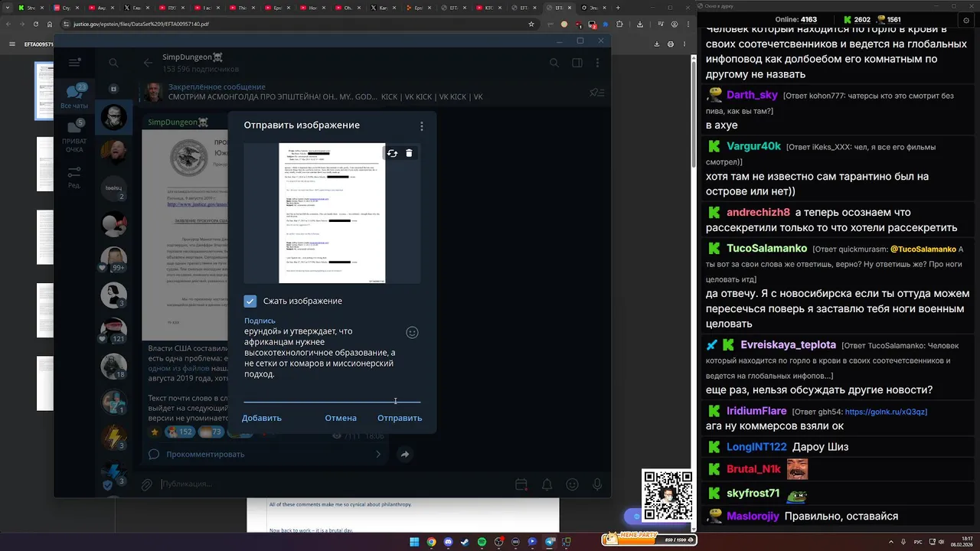Open Chrome from the Windows taskbar
Image resolution: width=980 pixels, height=551 pixels.
coord(431,542)
